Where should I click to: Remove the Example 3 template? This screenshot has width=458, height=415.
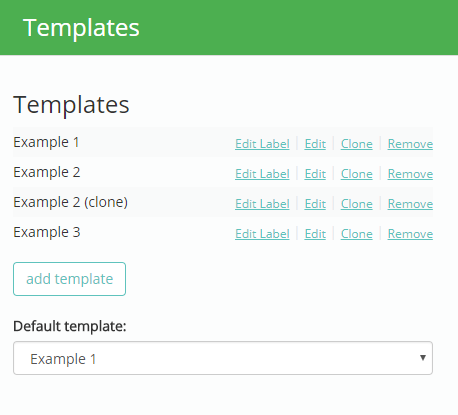point(410,234)
